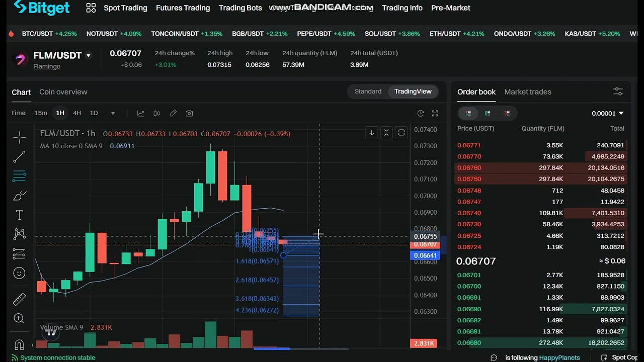Click the refresh chart icon
This screenshot has height=362, width=644.
click(x=421, y=113)
